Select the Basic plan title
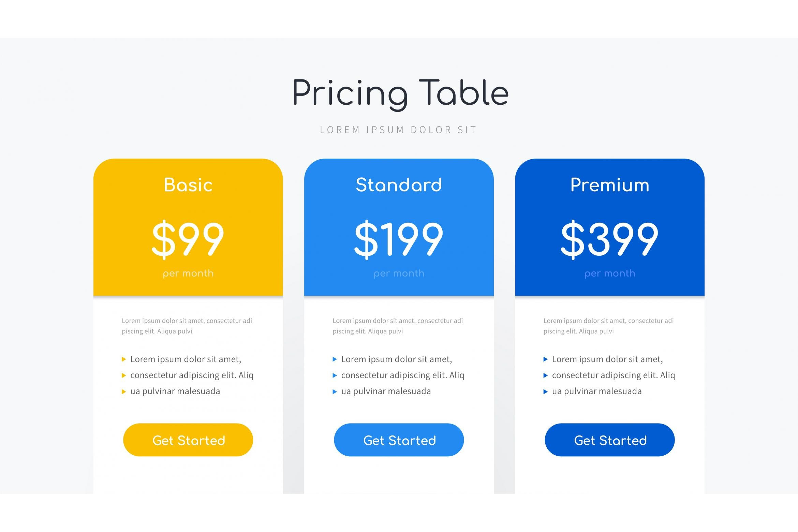 point(188,185)
